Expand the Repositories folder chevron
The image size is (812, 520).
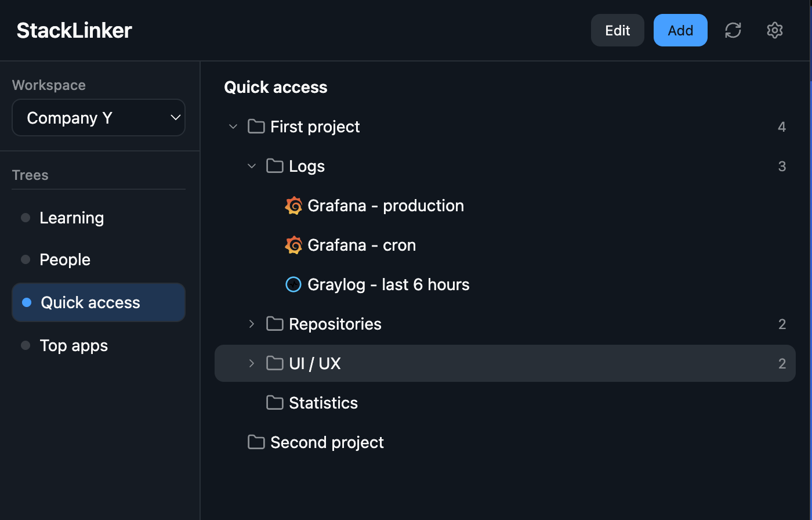point(251,324)
